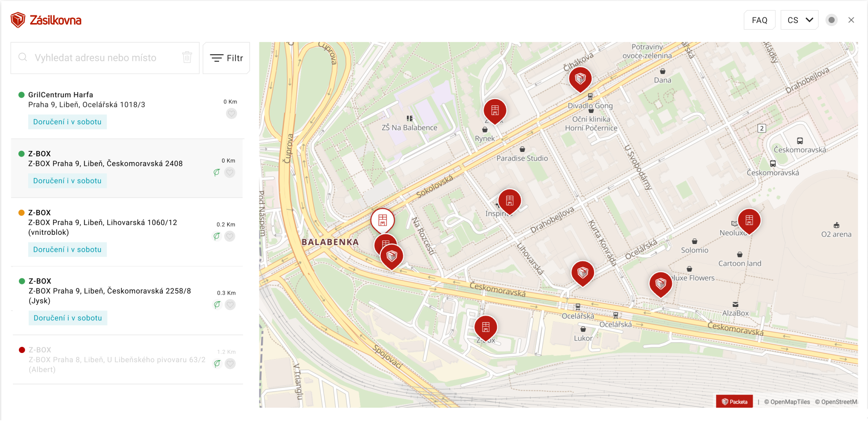Click Paradise Studio shop label

522,158
